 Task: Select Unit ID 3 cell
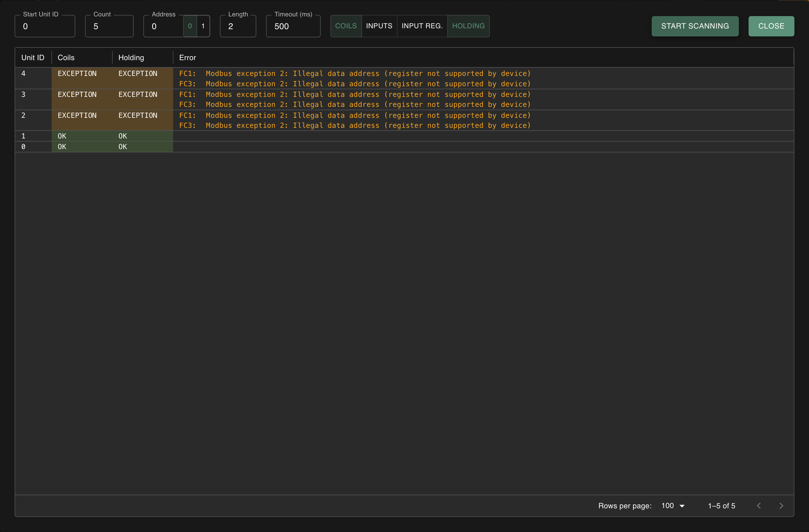point(33,99)
